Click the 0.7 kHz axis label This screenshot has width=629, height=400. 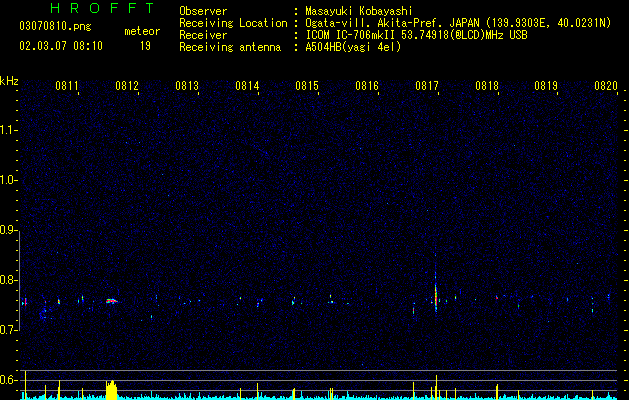click(x=8, y=330)
